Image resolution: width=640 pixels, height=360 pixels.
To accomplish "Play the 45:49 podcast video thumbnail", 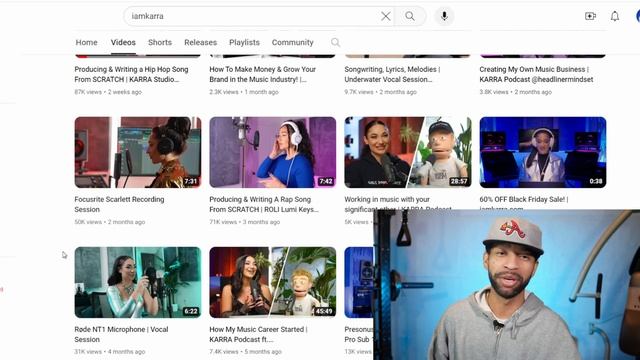I will tap(273, 282).
